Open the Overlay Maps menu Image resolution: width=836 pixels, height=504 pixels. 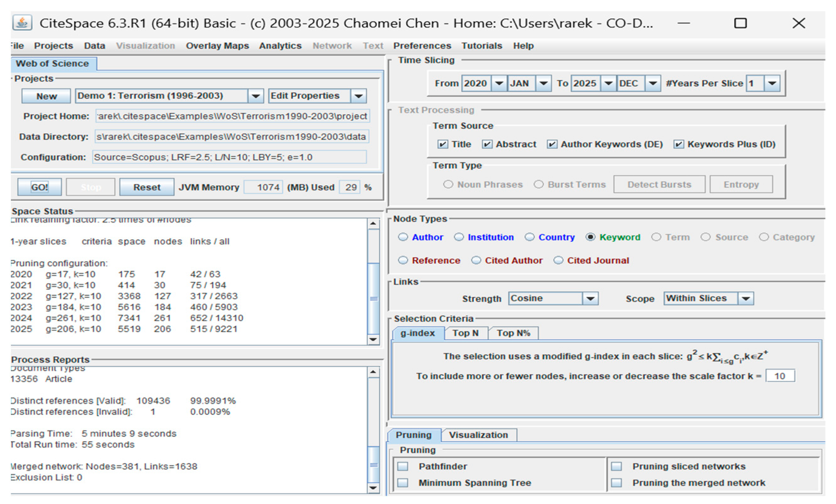(x=217, y=46)
